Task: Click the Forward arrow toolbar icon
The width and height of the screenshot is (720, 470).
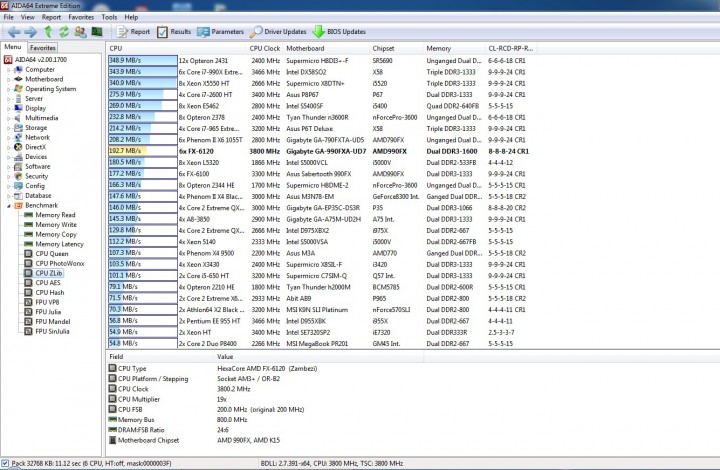Action: 31,32
